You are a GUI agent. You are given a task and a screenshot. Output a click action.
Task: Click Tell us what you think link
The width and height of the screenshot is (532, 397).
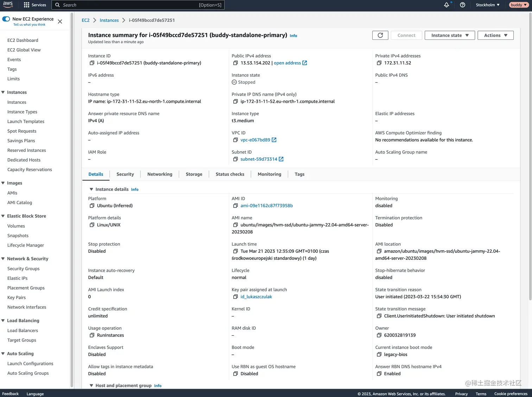[x=29, y=25]
